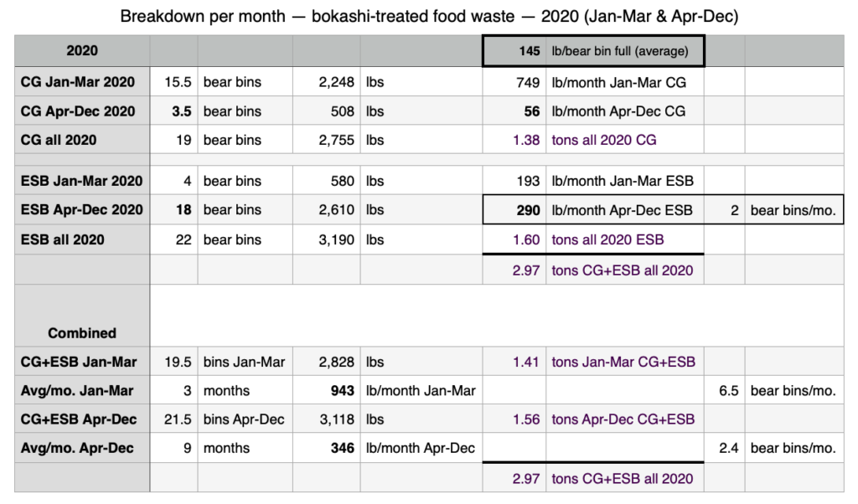Screen dimensions: 858x504
Task: Click the 1.56 tons Apr-Dec value
Action: coord(514,419)
